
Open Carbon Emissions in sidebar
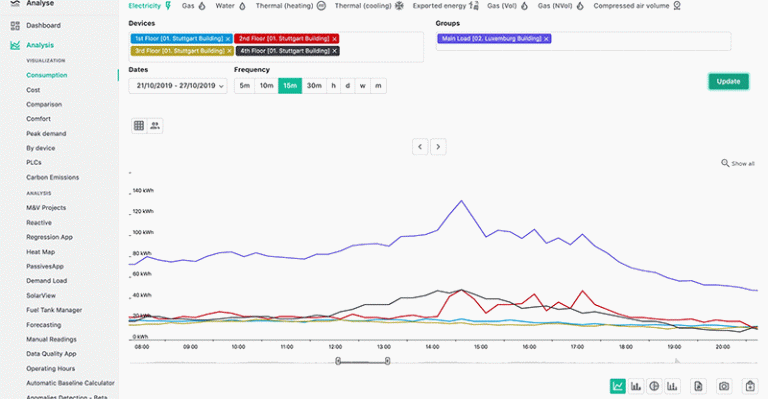[x=52, y=177]
